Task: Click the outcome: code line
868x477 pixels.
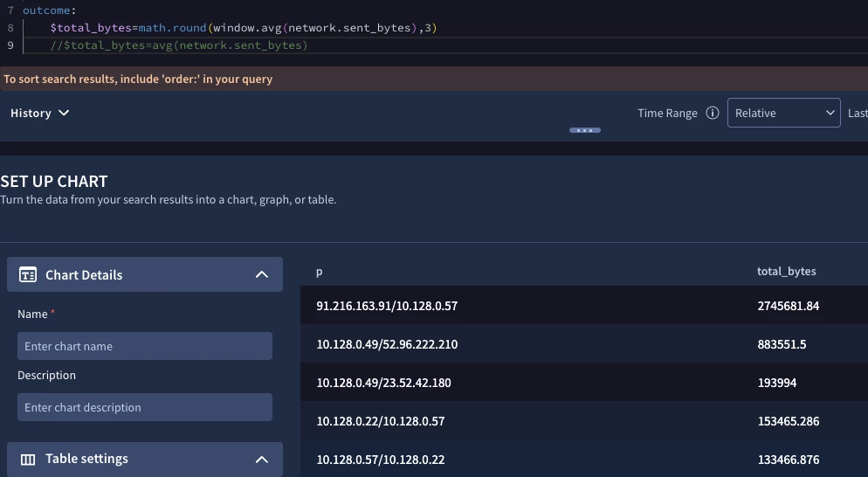Action: click(x=49, y=10)
